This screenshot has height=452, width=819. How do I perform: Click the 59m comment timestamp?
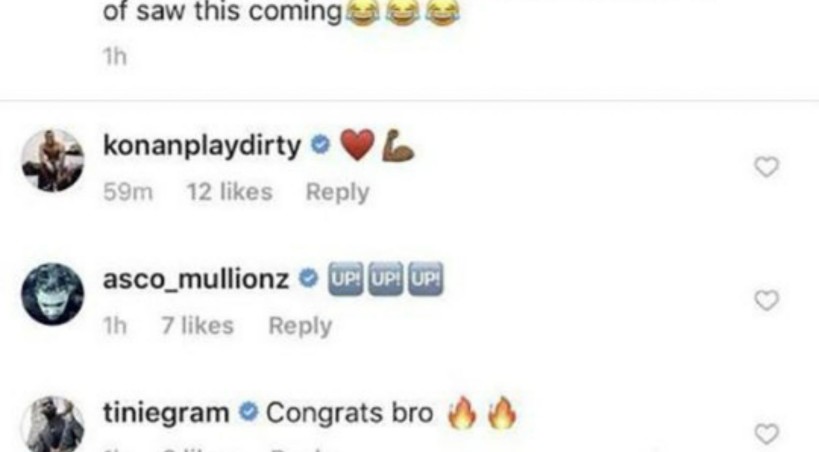(128, 192)
